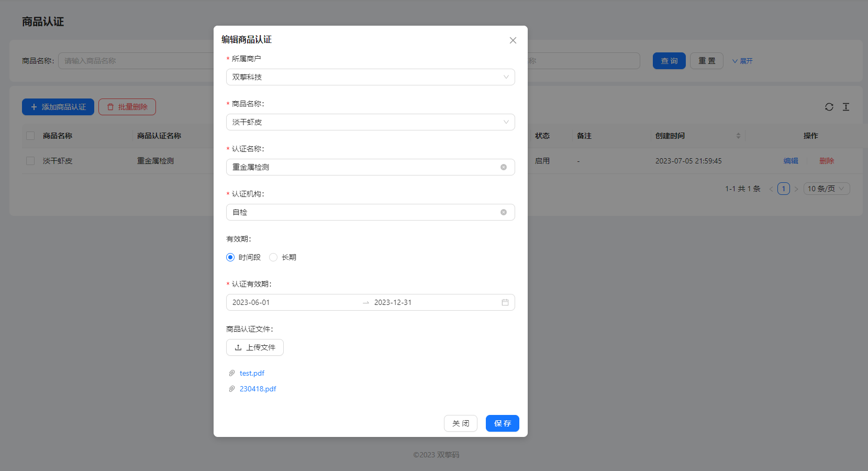Sort by 创建时间 column sorter arrows

[738, 136]
